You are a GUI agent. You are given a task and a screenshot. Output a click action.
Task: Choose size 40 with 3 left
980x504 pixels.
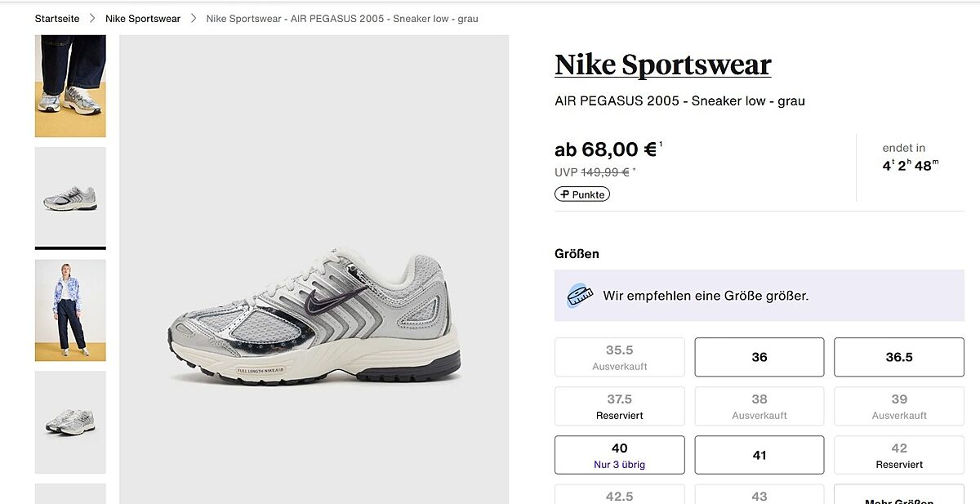(x=619, y=455)
